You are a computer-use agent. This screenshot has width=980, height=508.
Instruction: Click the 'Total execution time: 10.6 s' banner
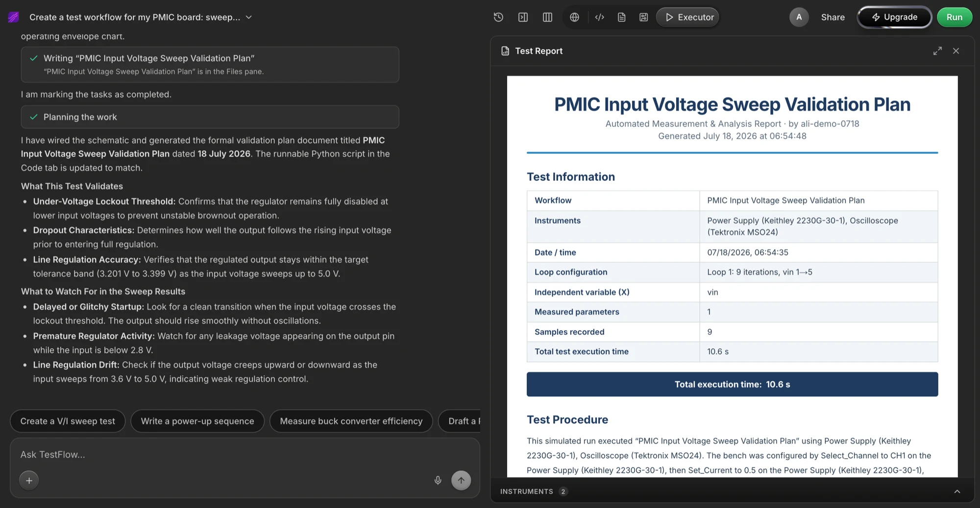click(x=732, y=385)
